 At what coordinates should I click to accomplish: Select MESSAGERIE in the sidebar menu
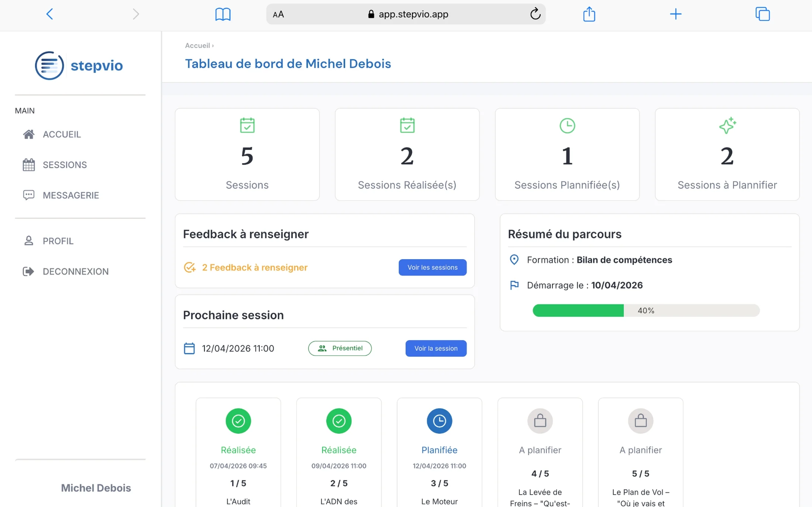point(70,195)
